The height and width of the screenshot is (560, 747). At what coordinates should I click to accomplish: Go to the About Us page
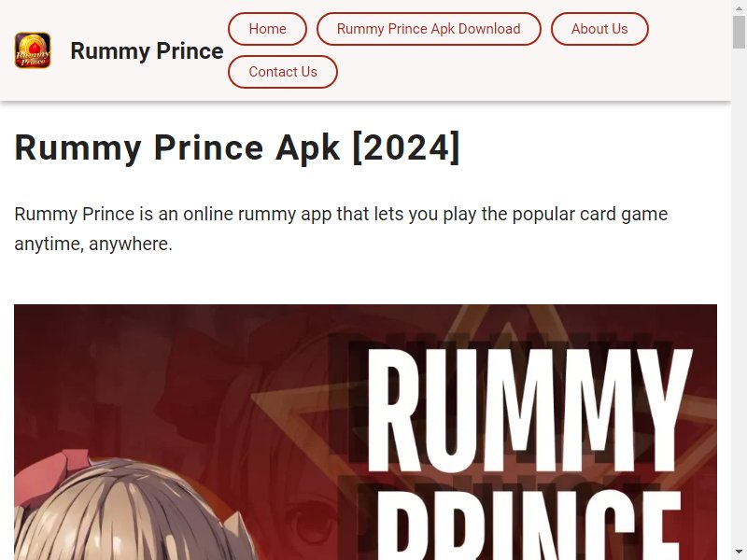599,29
